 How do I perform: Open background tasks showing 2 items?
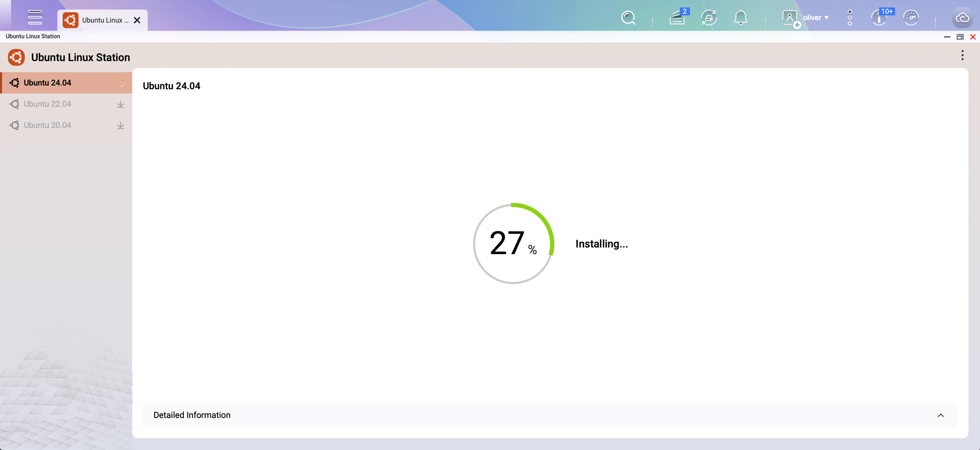678,18
